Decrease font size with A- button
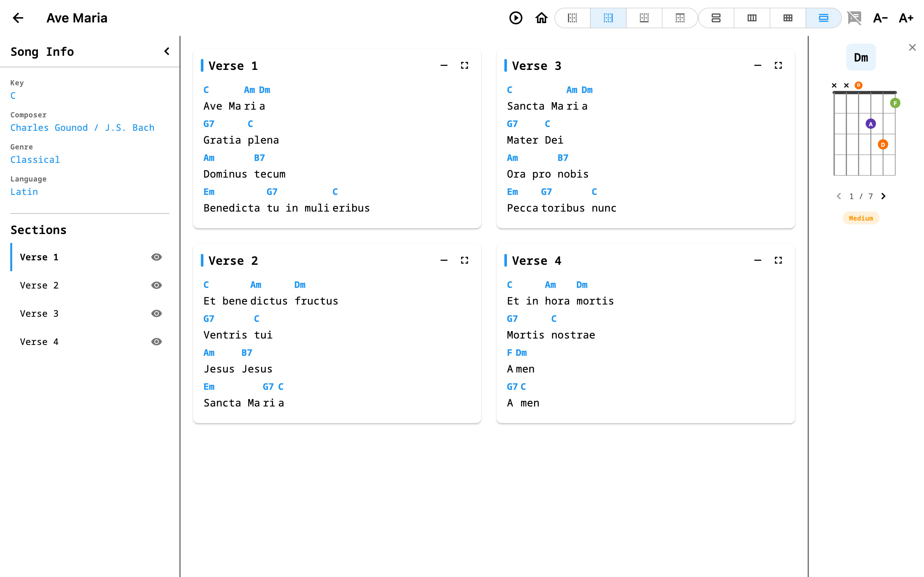The width and height of the screenshot is (924, 577). coord(880,18)
